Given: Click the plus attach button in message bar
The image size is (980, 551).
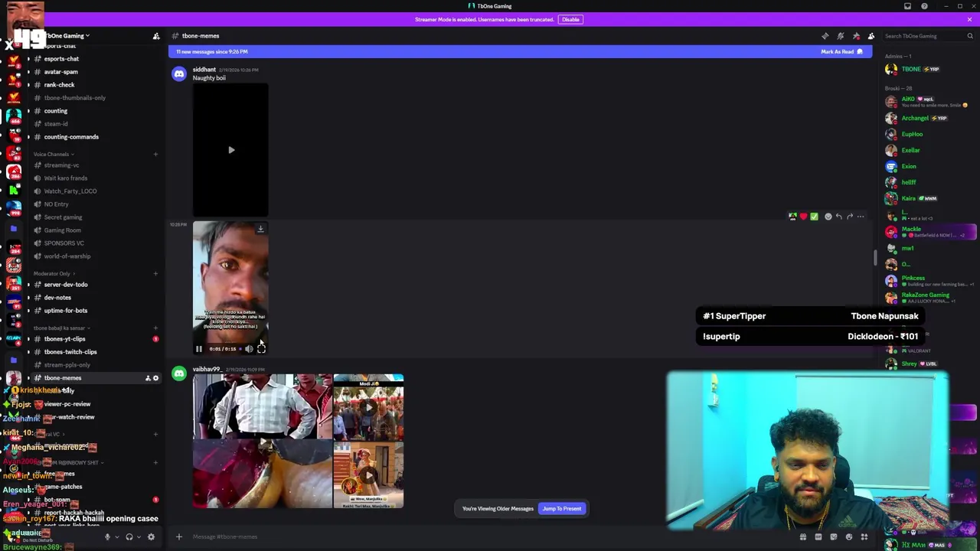Looking at the screenshot, I should (179, 536).
